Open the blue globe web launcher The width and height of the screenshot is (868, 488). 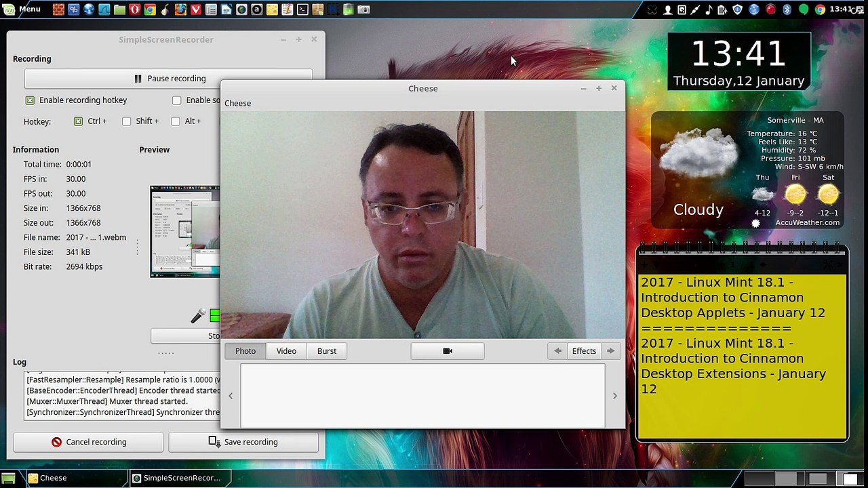tap(89, 9)
